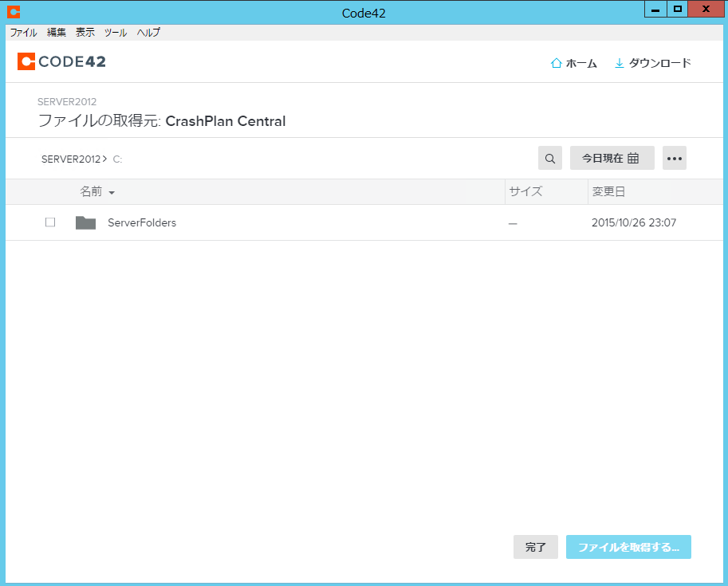Screen dimensions: 728x586
Task: Click the 完了 button
Action: point(535,547)
